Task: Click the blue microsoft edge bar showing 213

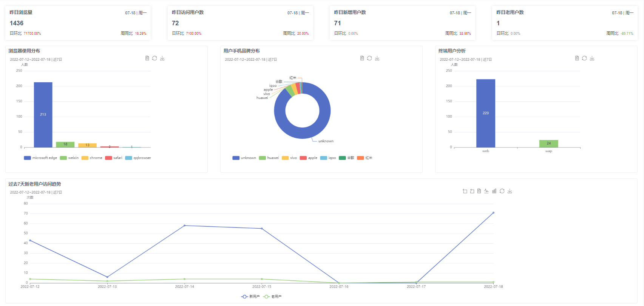Action: point(43,115)
